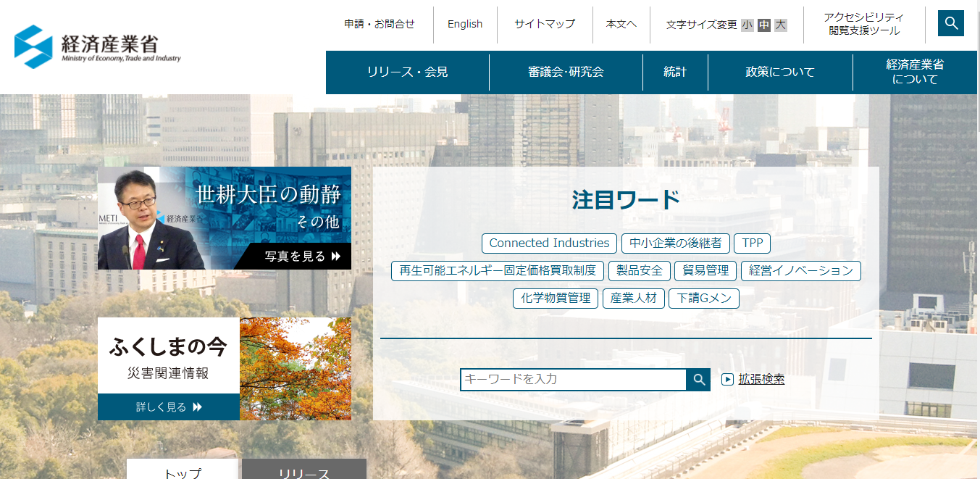Open the 政策について menu
980x479 pixels.
(x=780, y=72)
